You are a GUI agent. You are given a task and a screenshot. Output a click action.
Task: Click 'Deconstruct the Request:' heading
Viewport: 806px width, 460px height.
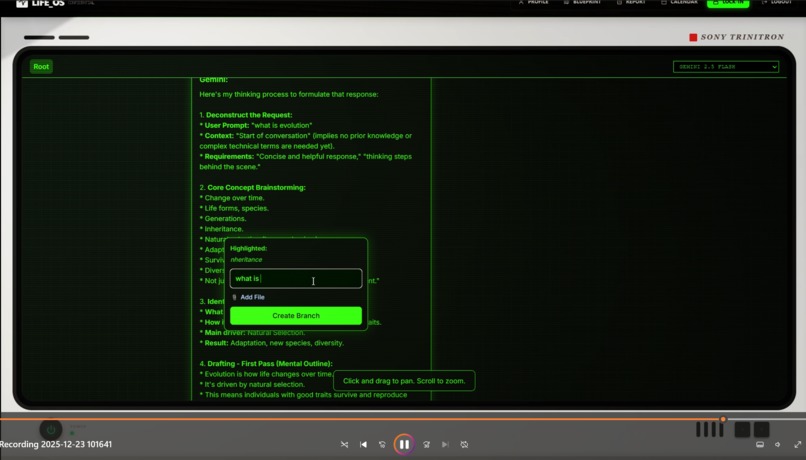coord(249,115)
